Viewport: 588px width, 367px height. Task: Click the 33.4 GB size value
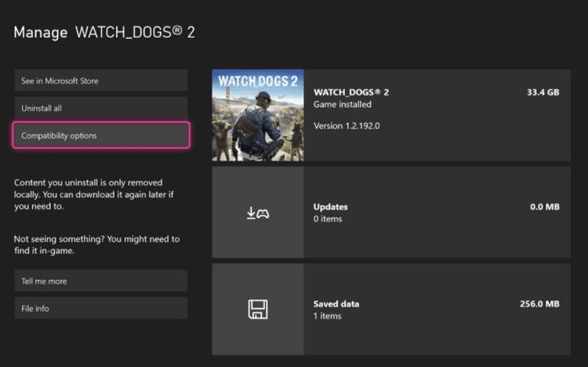(x=543, y=93)
